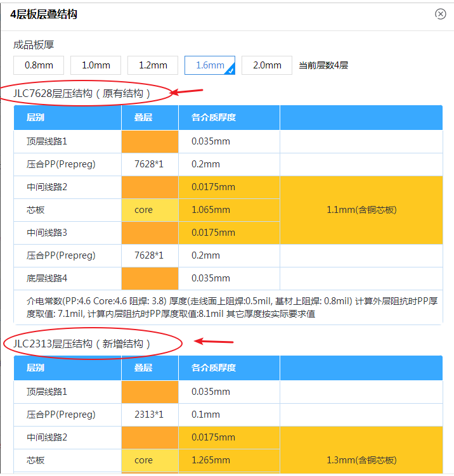Pick the 1.2mm thickness option
This screenshot has width=454, height=476.
(153, 65)
